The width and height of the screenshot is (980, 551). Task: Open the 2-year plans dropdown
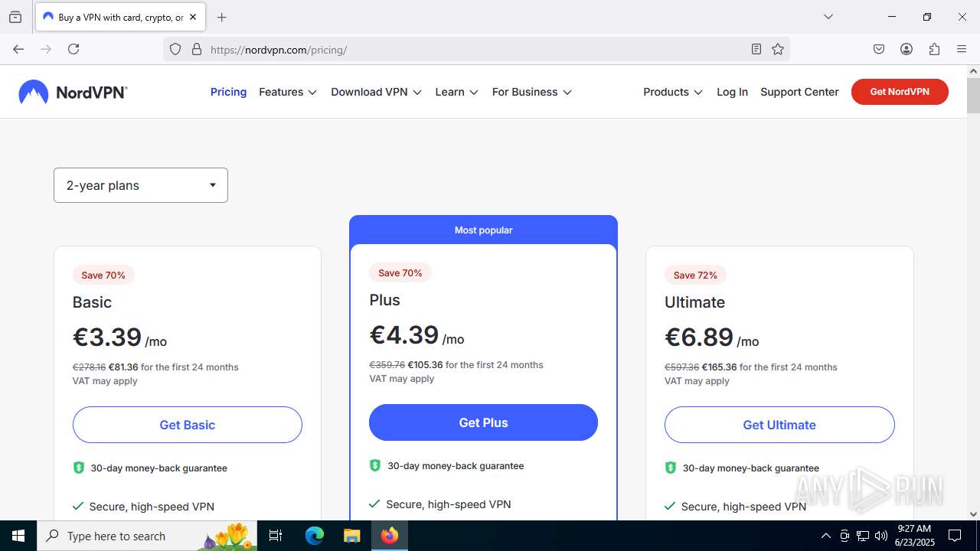point(141,185)
